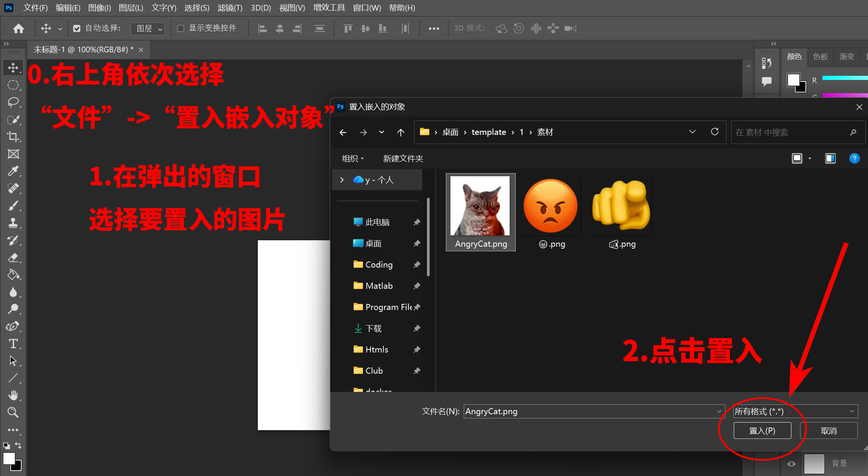Select the Eraser tool
Image resolution: width=868 pixels, height=476 pixels.
13,258
